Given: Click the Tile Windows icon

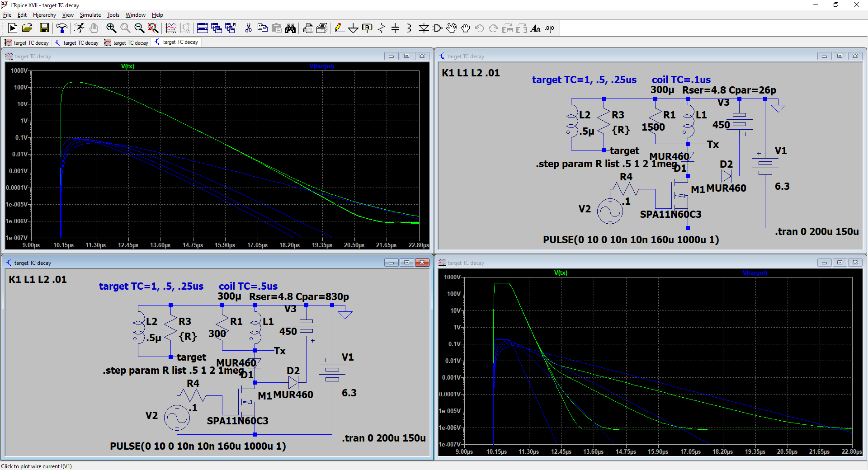Looking at the screenshot, I should pyautogui.click(x=203, y=28).
